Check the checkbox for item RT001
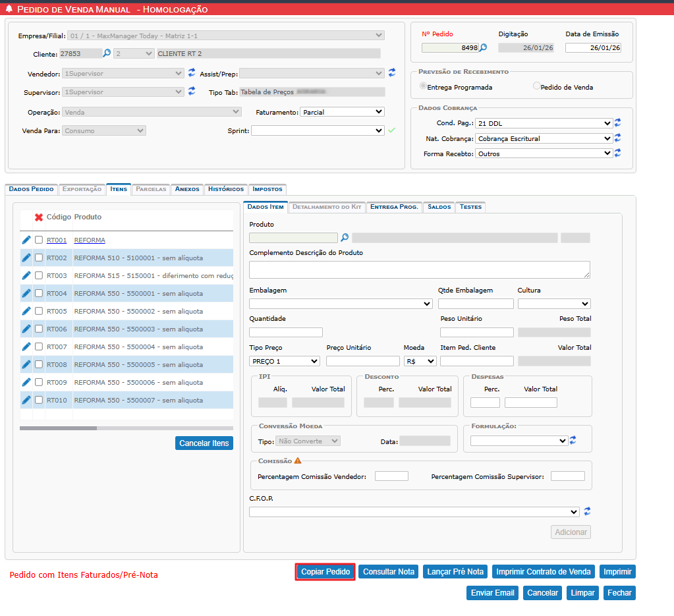 pos(39,240)
